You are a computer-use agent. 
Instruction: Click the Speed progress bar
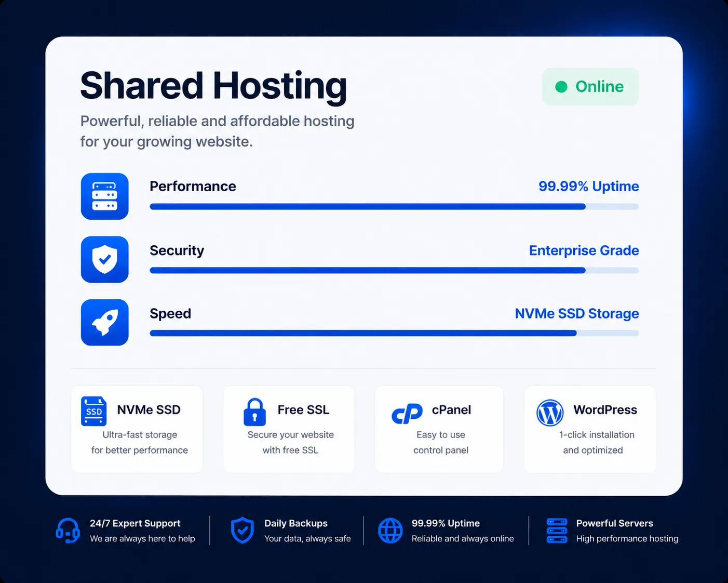(394, 333)
